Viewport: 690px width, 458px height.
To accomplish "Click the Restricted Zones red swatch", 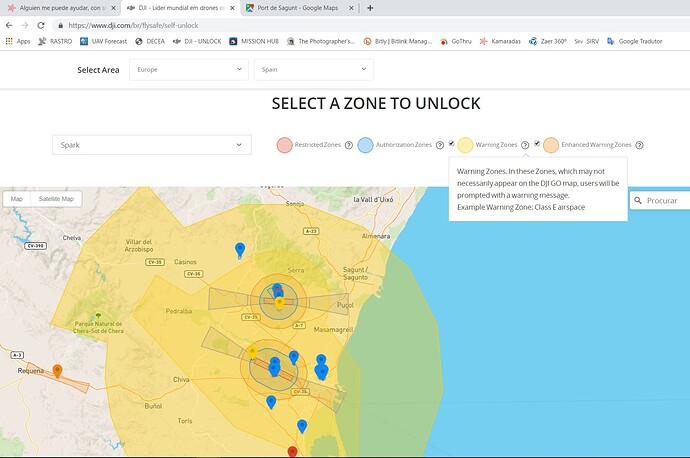I will (284, 145).
